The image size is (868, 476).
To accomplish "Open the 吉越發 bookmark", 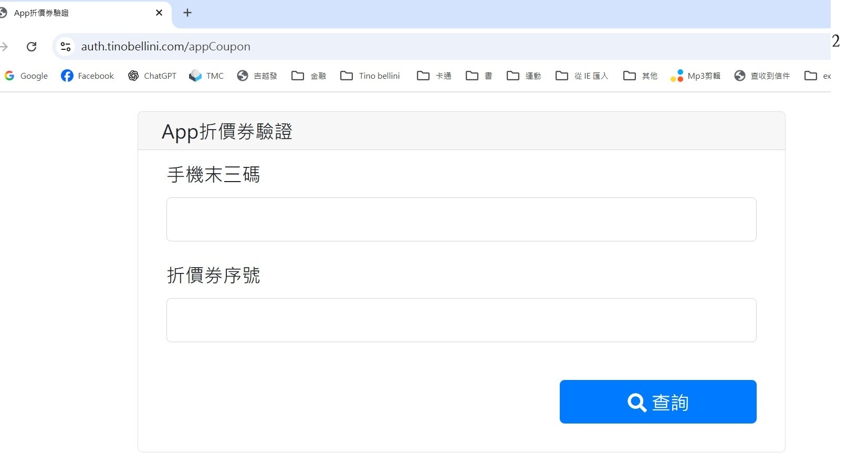I will tap(257, 76).
